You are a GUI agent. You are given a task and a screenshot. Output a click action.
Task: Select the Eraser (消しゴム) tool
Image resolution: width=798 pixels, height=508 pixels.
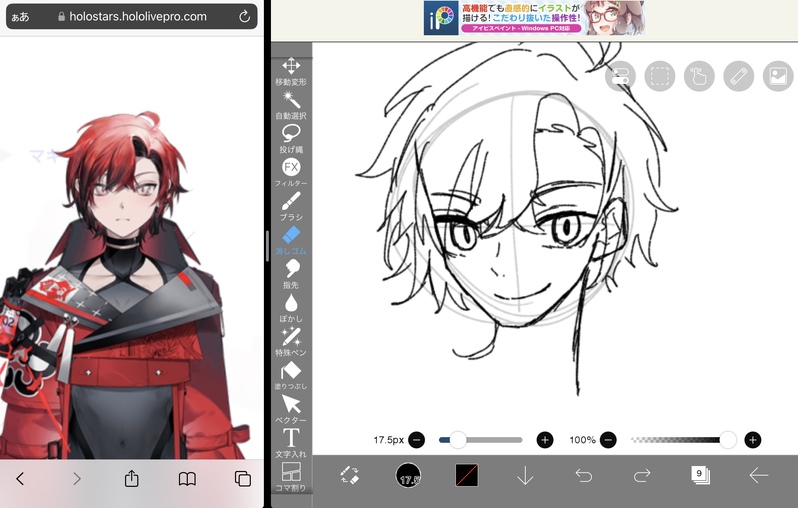(x=291, y=240)
